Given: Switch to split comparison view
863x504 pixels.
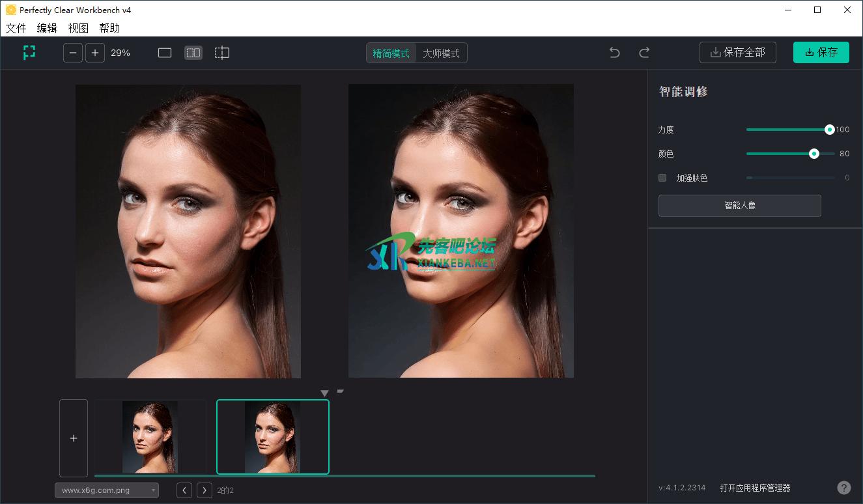Looking at the screenshot, I should click(222, 53).
